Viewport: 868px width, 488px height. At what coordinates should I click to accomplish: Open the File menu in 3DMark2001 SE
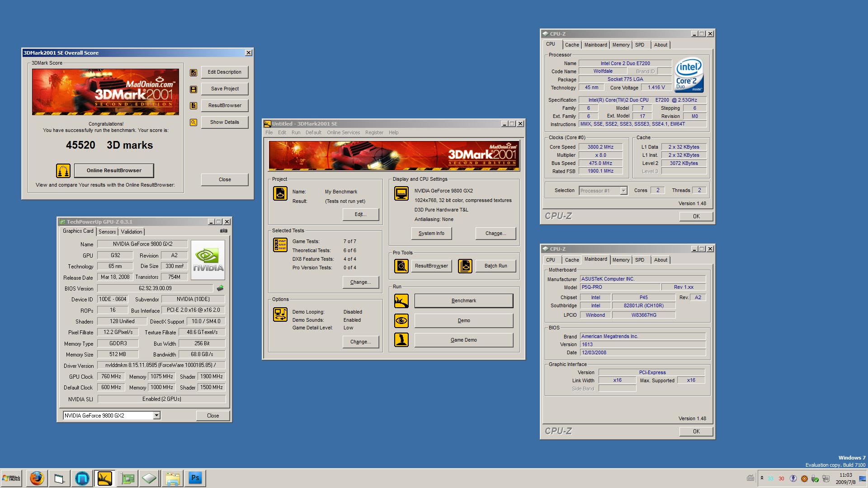[269, 133]
